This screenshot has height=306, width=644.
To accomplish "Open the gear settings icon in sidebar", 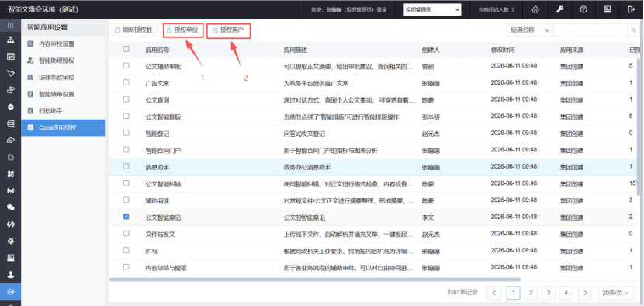I will tap(11, 241).
